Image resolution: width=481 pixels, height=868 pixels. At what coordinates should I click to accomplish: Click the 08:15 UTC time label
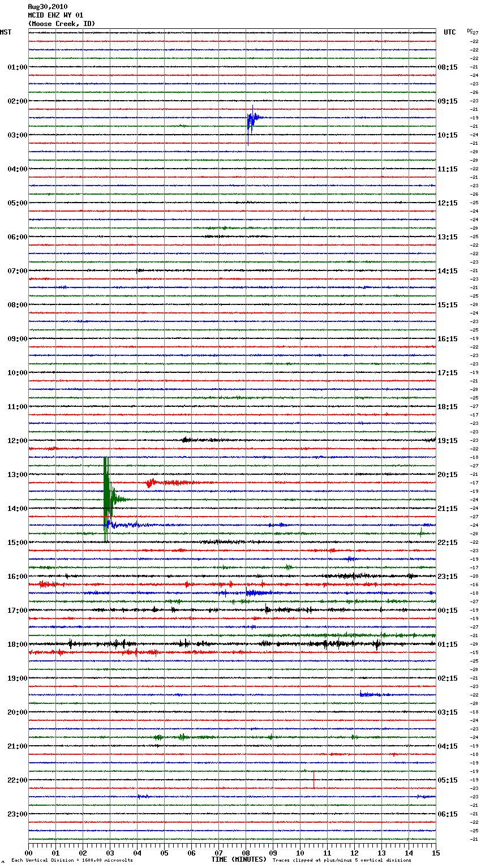point(448,67)
